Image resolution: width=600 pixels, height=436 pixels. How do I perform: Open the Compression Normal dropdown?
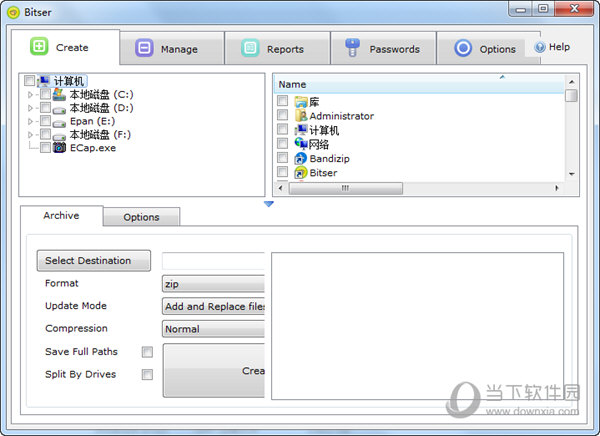coord(214,329)
